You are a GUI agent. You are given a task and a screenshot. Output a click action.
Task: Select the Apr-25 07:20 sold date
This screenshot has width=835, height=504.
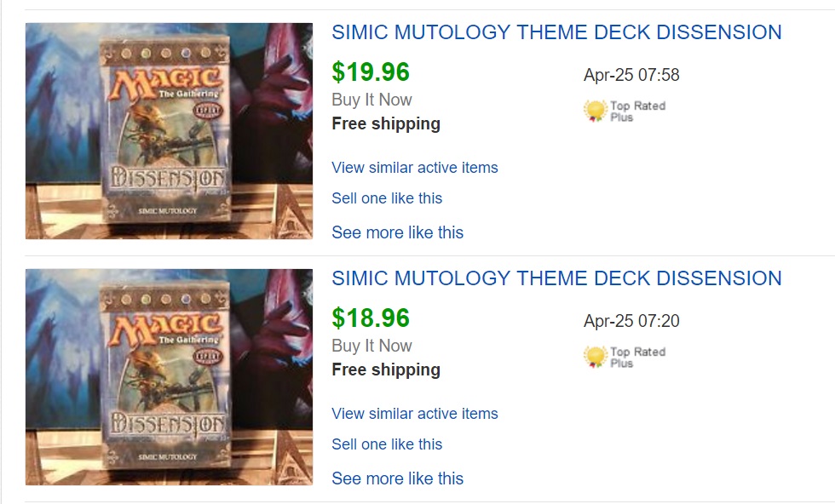pos(631,321)
